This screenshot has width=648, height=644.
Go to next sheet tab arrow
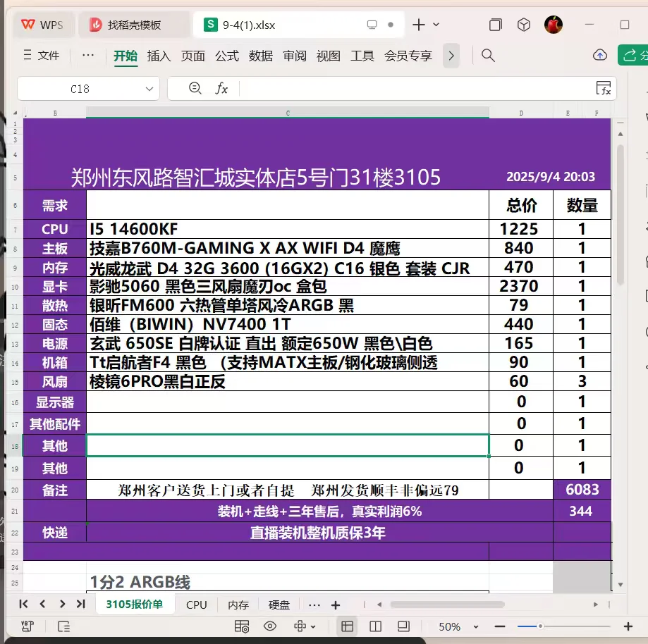[62, 604]
